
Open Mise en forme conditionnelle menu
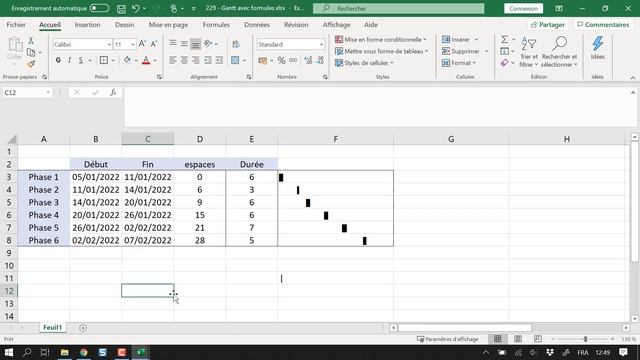coord(380,40)
